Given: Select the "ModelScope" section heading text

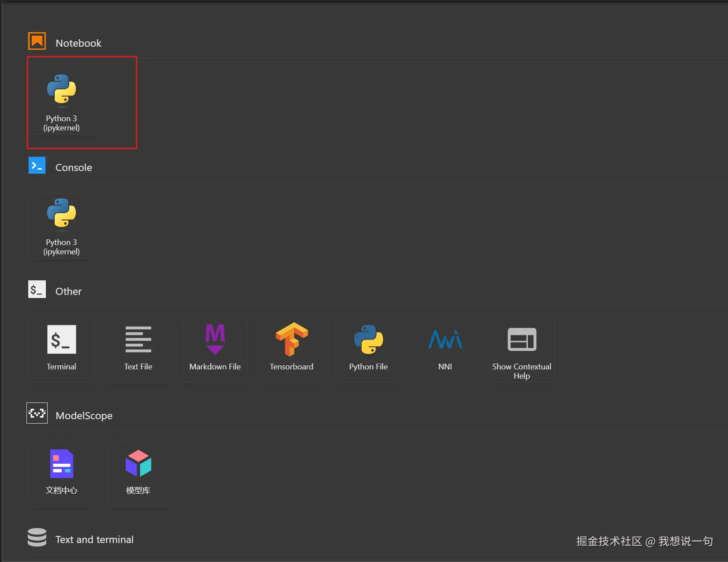Looking at the screenshot, I should [x=84, y=416].
